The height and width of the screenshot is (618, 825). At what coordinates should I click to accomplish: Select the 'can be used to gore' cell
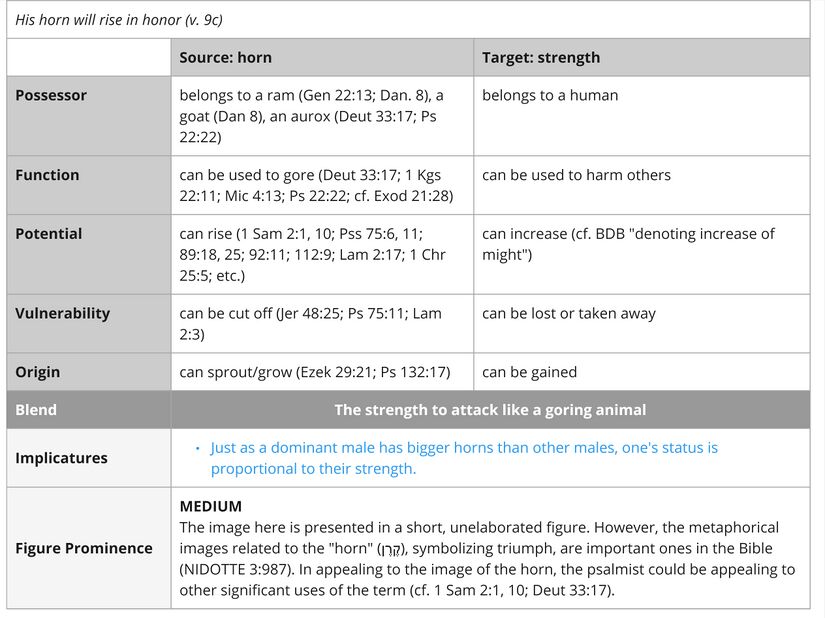point(316,185)
